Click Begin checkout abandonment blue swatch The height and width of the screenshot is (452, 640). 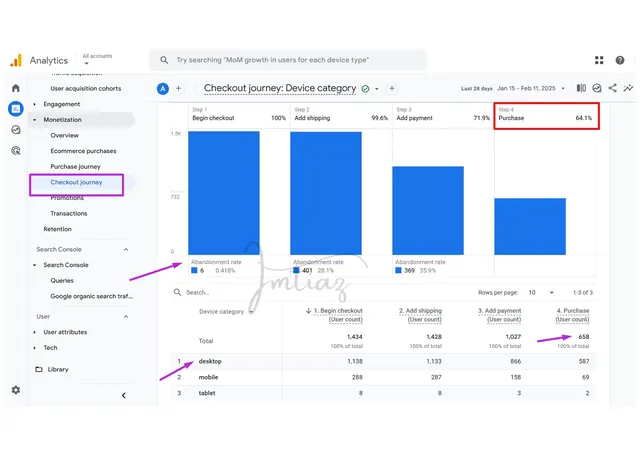(194, 270)
